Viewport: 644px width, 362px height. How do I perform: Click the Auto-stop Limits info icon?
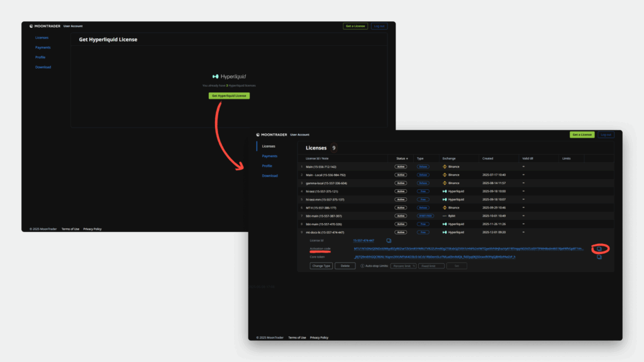tap(362, 266)
